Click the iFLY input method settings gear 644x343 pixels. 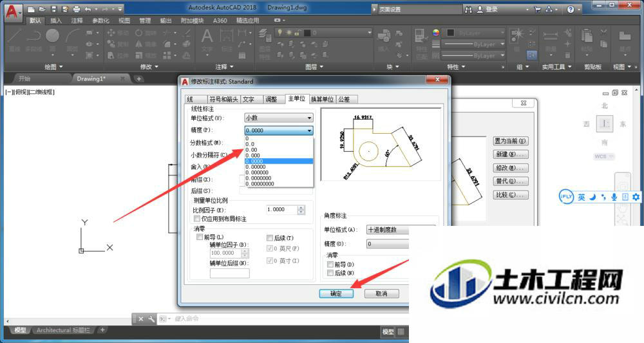(636, 197)
